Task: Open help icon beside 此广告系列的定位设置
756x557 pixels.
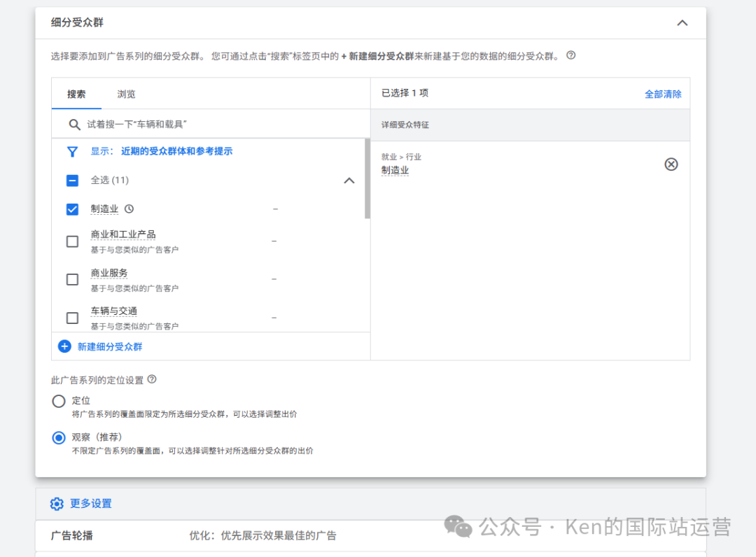Action: pos(152,379)
